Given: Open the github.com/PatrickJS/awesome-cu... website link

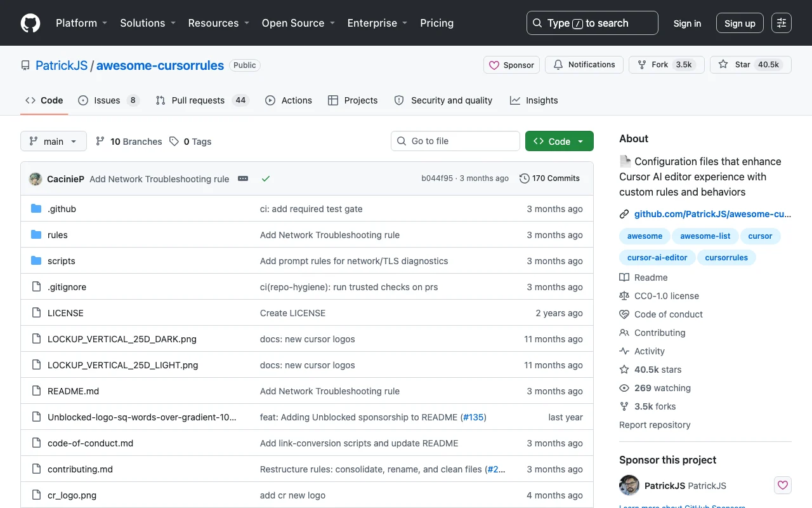Looking at the screenshot, I should click(712, 214).
